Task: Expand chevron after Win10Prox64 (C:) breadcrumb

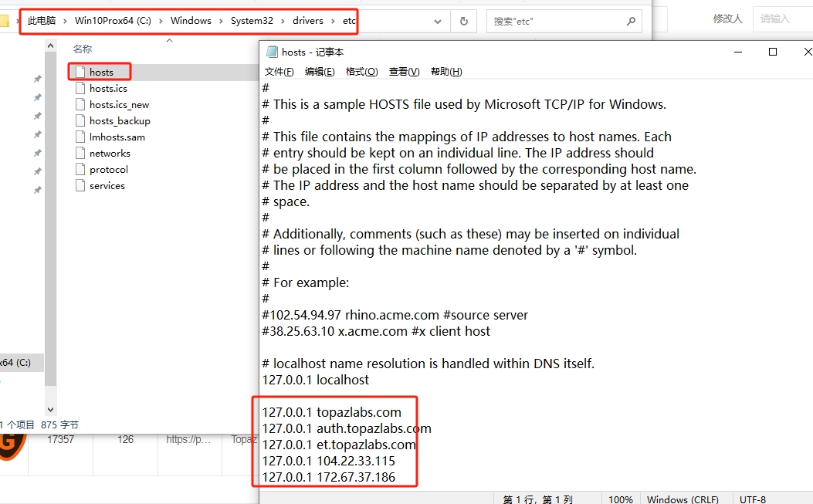Action: tap(161, 22)
